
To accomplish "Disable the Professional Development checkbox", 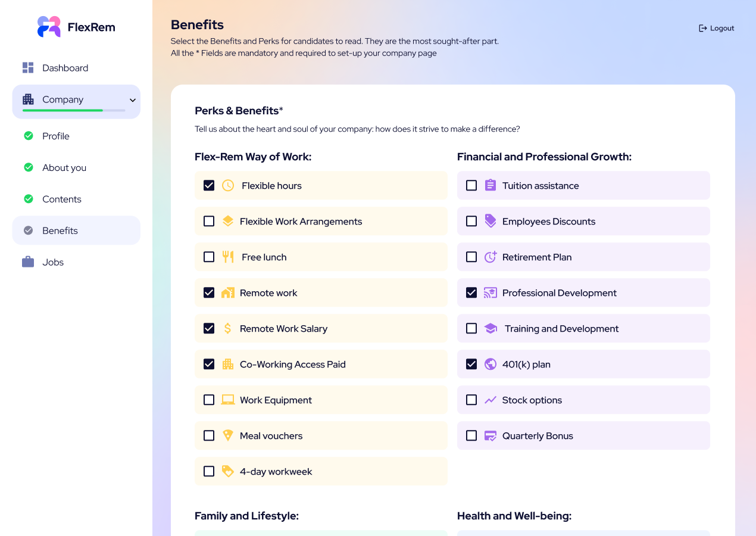I will point(471,292).
